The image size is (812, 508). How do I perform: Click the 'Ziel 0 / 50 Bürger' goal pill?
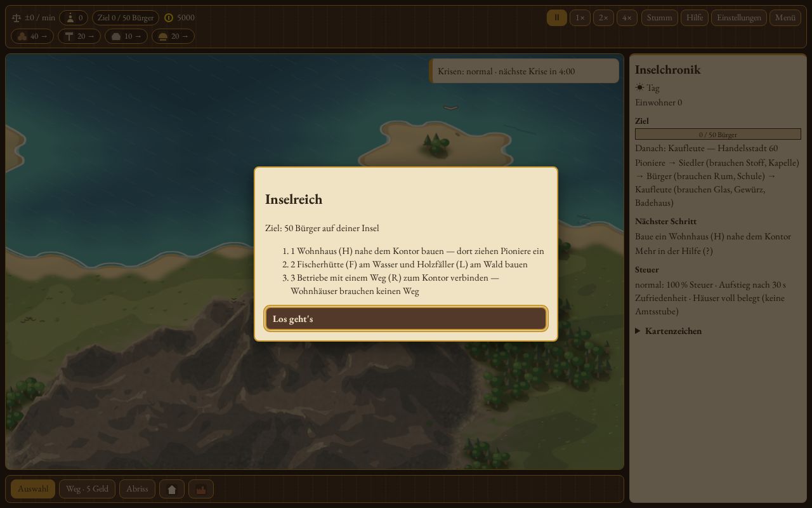[x=126, y=18]
